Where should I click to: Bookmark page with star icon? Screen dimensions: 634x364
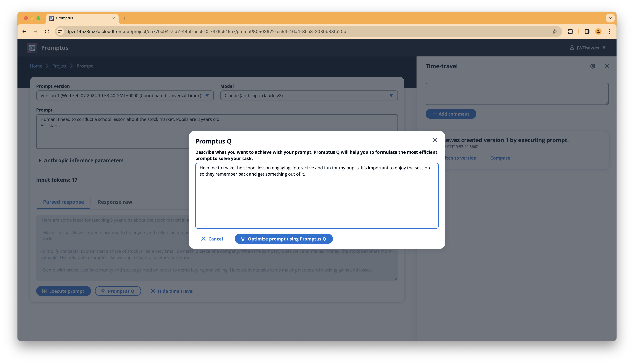(554, 32)
